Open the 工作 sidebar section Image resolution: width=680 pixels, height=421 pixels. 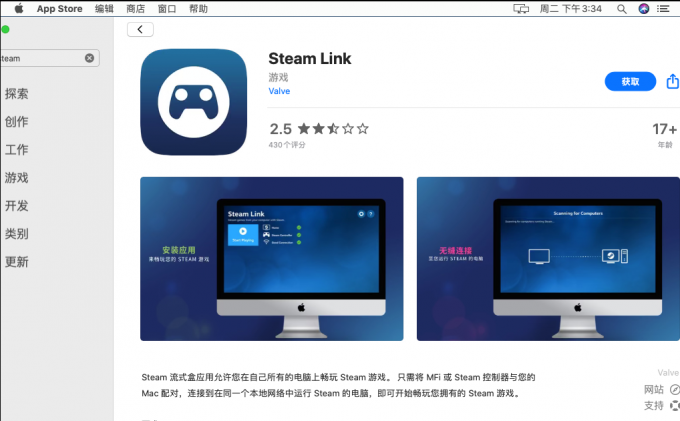click(x=16, y=150)
